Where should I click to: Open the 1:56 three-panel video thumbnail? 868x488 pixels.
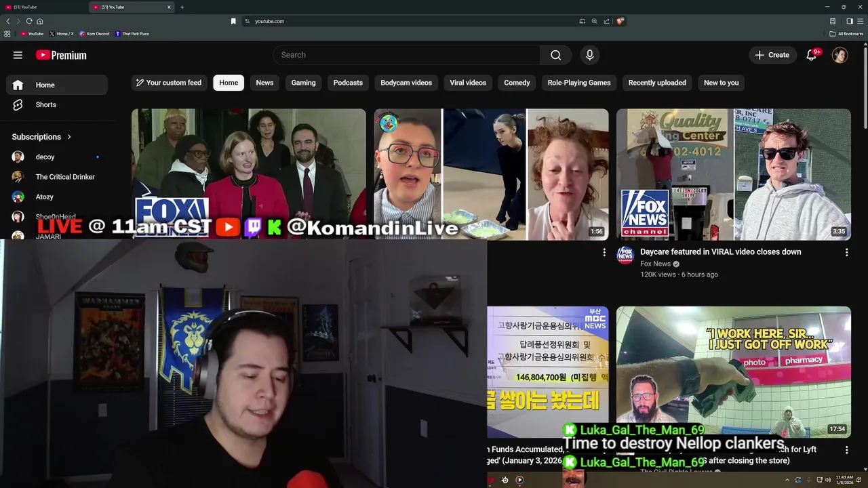[492, 174]
